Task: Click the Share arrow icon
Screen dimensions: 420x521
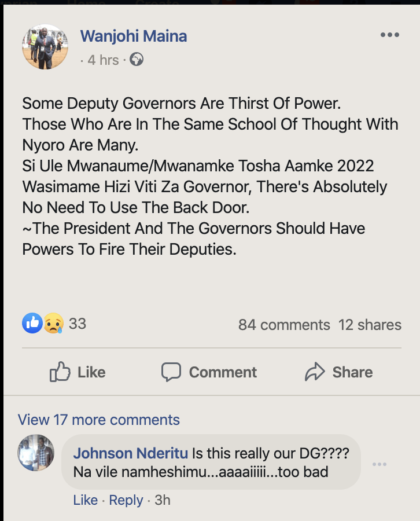Action: pyautogui.click(x=315, y=372)
